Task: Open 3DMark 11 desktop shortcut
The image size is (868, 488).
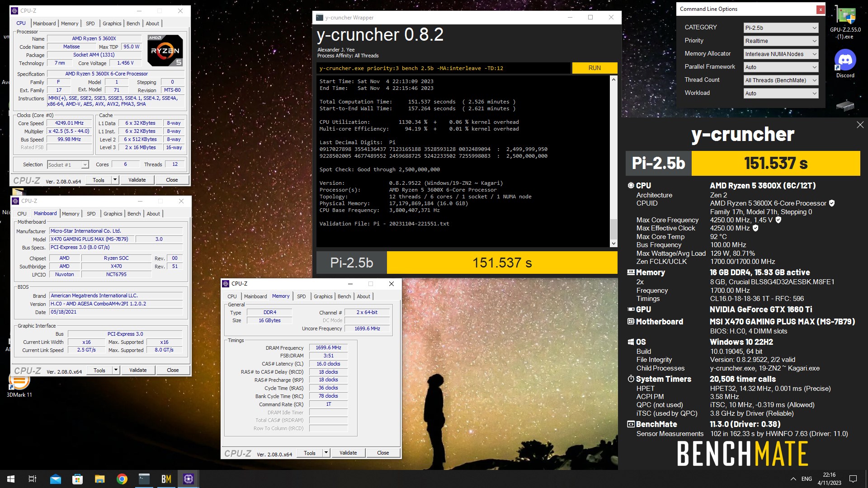Action: click(x=19, y=385)
